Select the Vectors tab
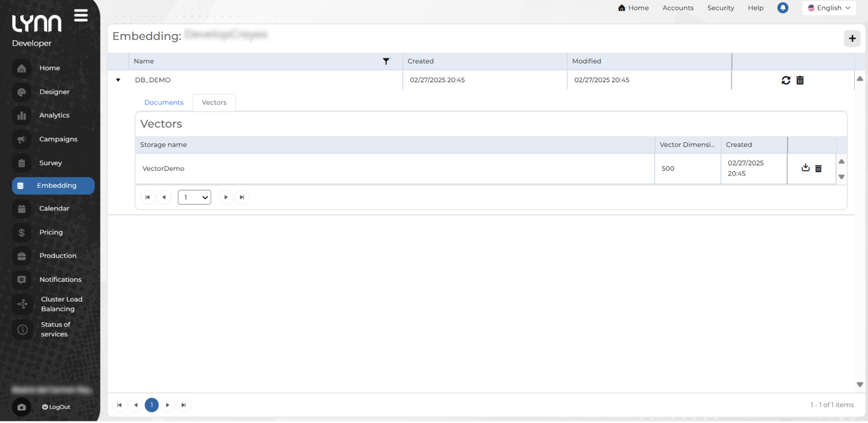 click(x=214, y=102)
